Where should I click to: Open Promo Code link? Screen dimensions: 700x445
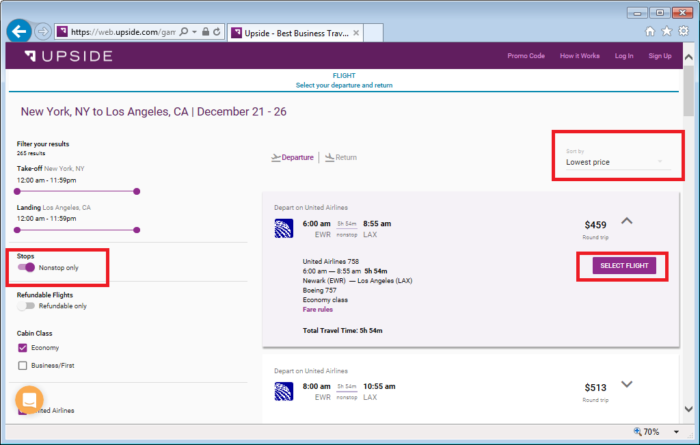[526, 56]
